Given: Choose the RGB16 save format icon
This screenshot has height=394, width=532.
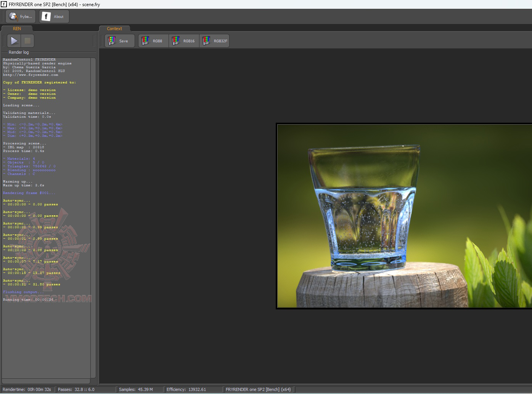Looking at the screenshot, I should pos(176,41).
